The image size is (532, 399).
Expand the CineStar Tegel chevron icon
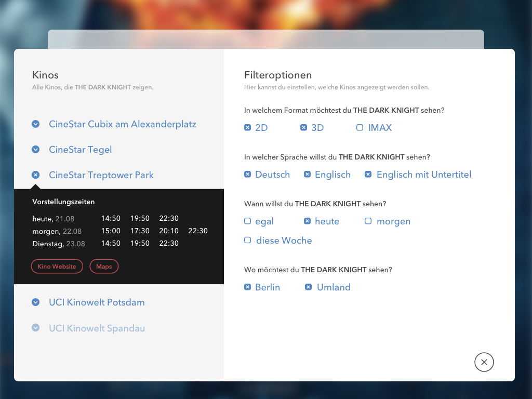click(x=36, y=150)
